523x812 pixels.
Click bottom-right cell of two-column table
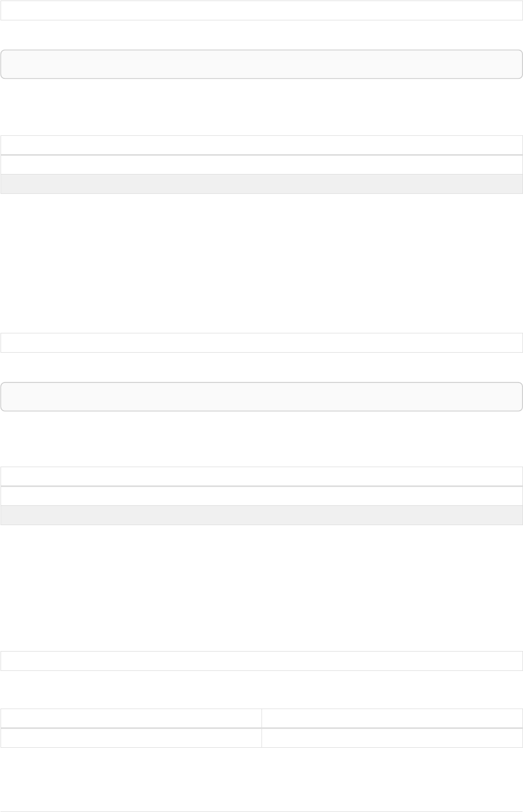pos(392,738)
